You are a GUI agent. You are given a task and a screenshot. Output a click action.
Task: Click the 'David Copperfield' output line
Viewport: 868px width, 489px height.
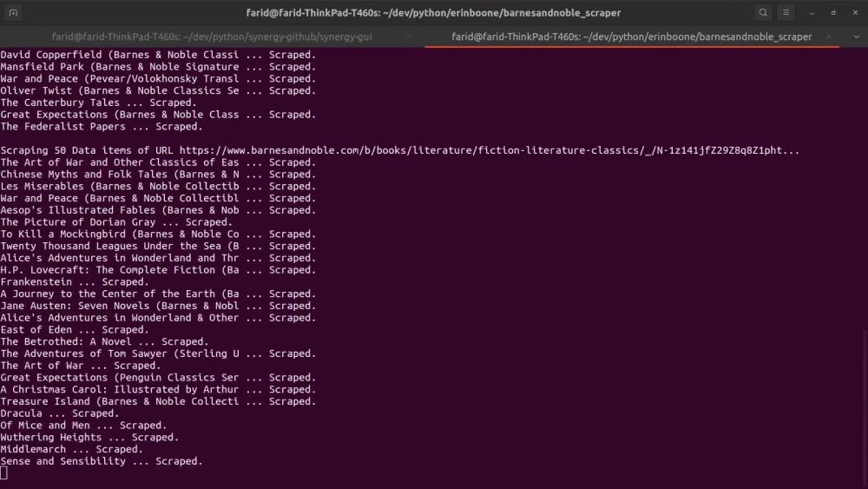click(x=158, y=55)
